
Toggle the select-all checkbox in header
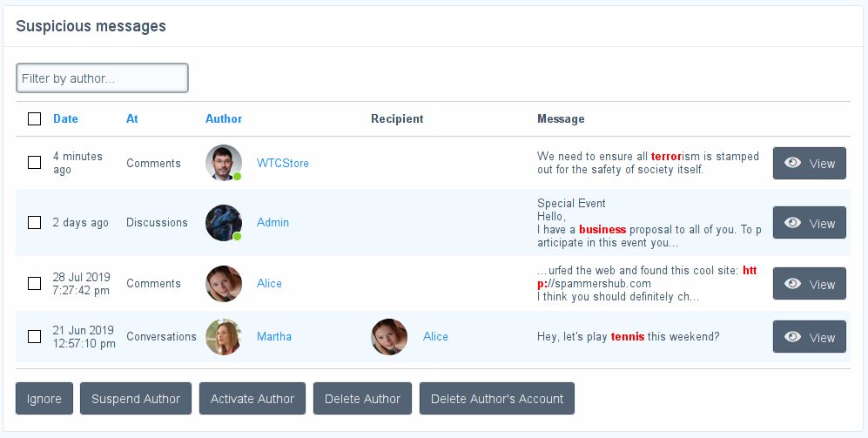pos(34,119)
